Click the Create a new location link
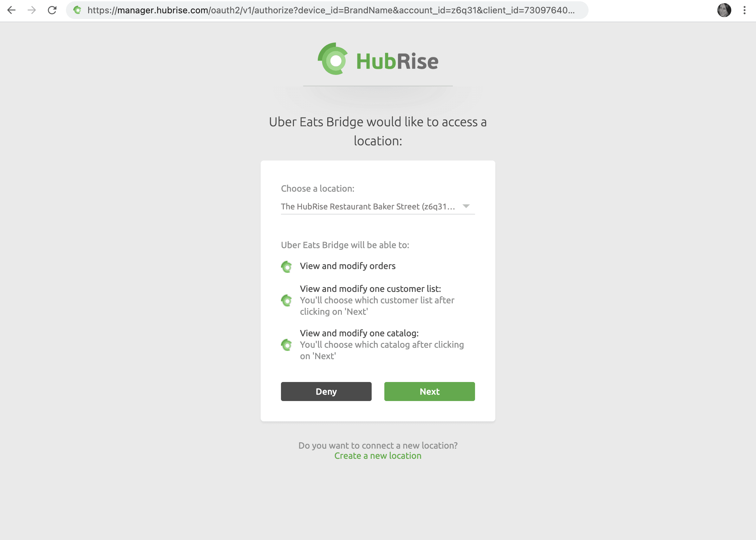This screenshot has width=756, height=540. 378,456
